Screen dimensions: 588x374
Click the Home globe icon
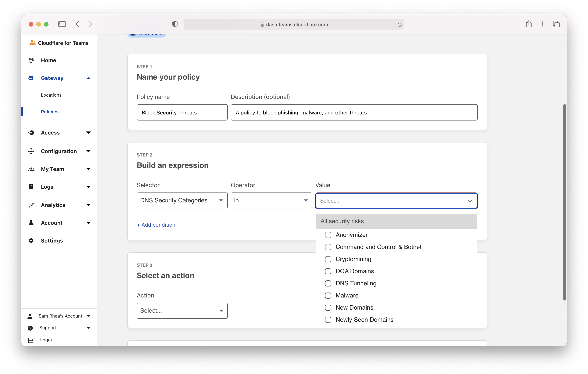click(31, 60)
